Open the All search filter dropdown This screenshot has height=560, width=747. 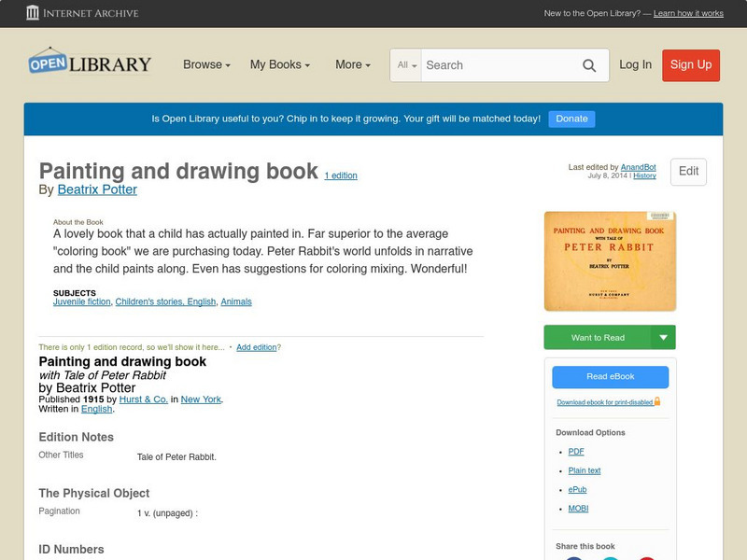pyautogui.click(x=408, y=65)
